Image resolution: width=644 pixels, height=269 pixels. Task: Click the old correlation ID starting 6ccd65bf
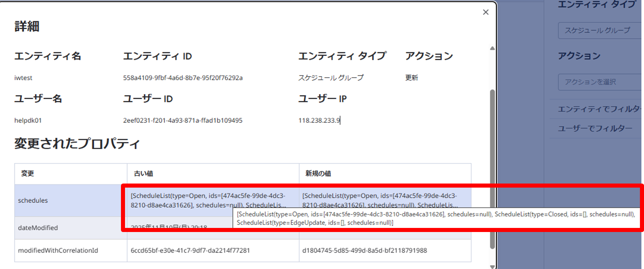pos(190,250)
